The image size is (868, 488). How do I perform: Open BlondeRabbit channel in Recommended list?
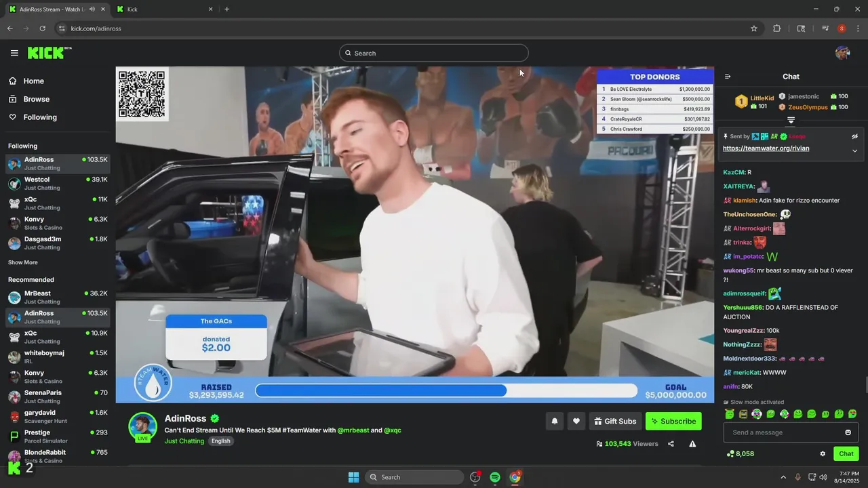click(58, 456)
